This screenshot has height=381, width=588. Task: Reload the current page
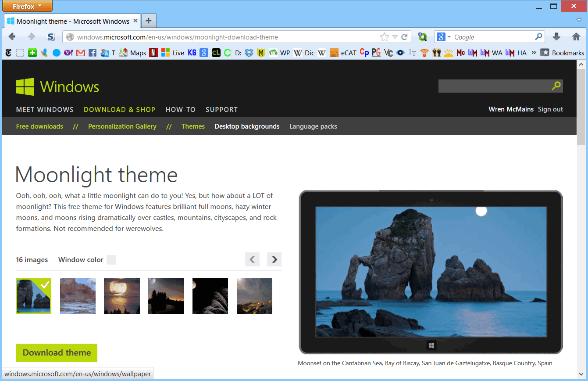point(405,37)
